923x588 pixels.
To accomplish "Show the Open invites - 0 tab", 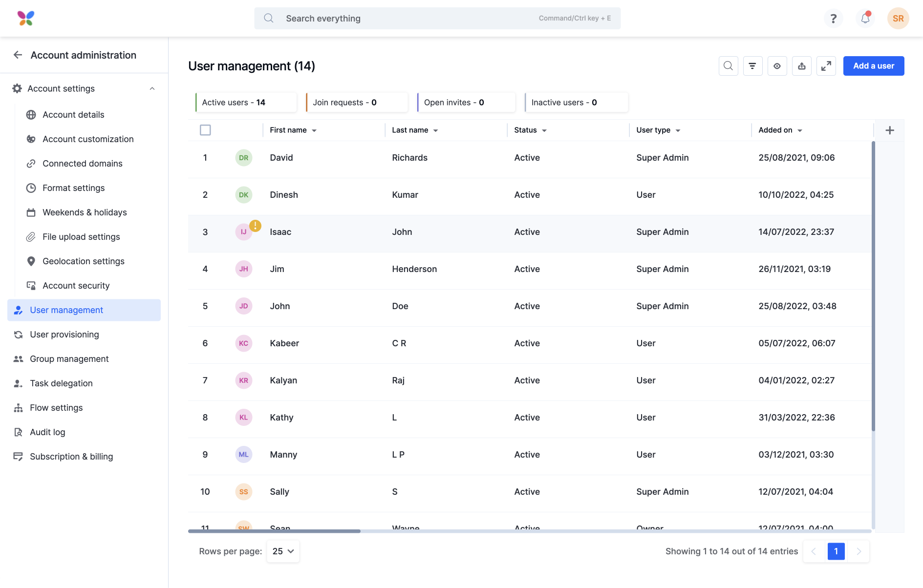I will (466, 102).
